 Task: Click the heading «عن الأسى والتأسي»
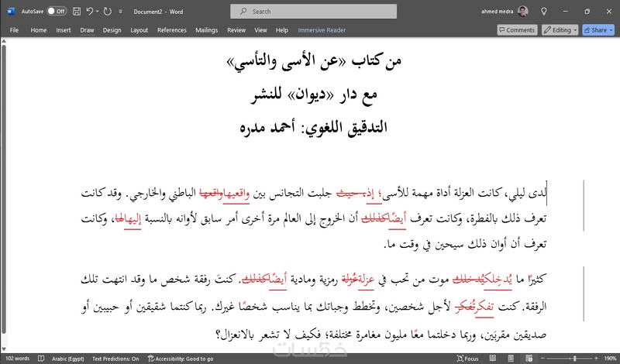click(x=287, y=62)
